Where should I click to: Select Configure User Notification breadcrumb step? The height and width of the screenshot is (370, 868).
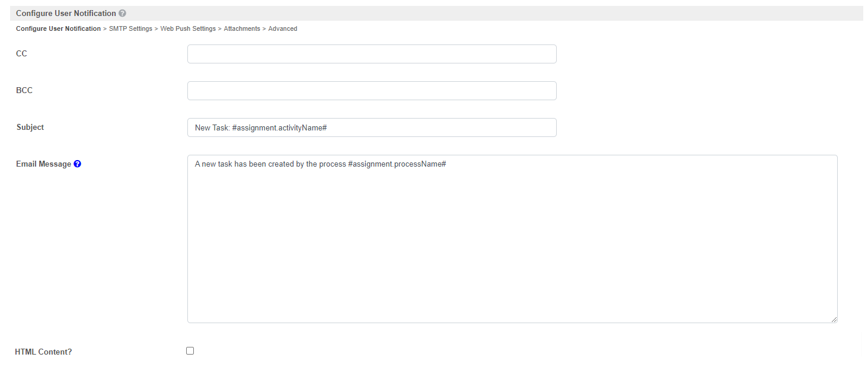[58, 28]
